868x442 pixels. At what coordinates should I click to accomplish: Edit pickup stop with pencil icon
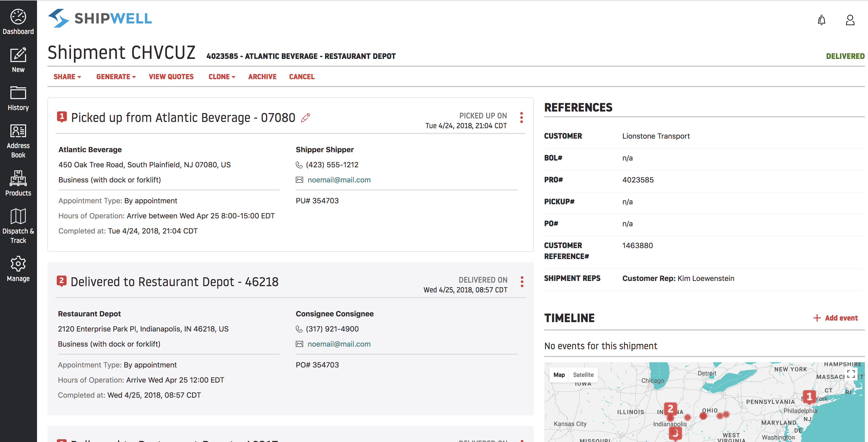tap(305, 118)
